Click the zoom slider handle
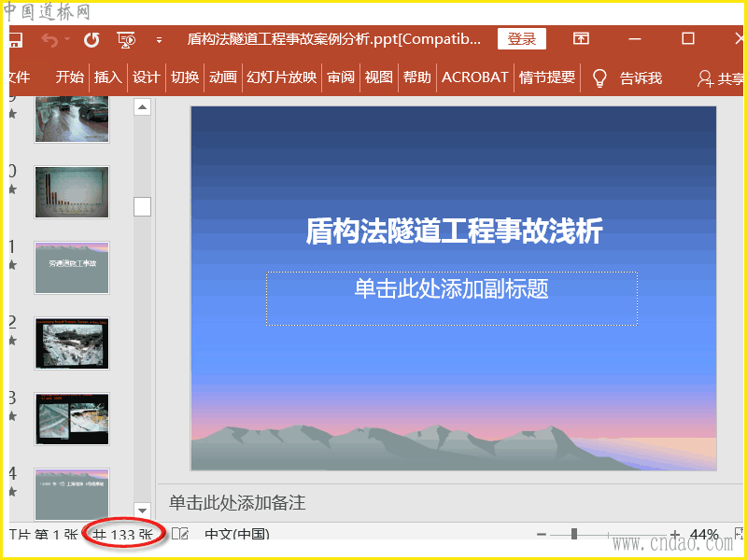This screenshot has width=747, height=560. [574, 534]
